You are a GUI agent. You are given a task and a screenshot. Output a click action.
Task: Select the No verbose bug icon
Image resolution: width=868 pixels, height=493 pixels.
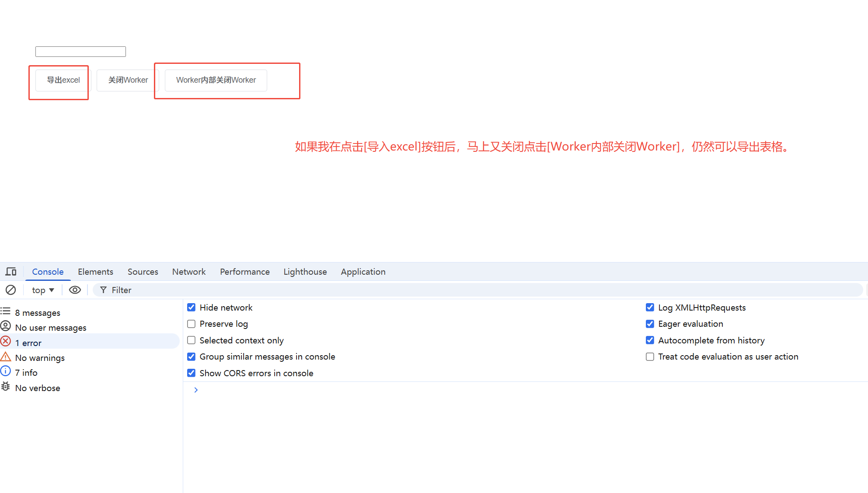6,387
